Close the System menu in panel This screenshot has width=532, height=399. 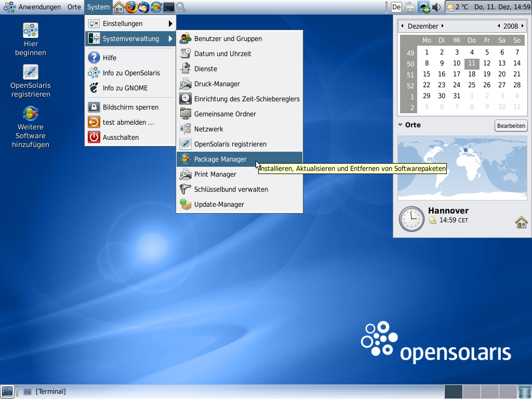[x=98, y=7]
